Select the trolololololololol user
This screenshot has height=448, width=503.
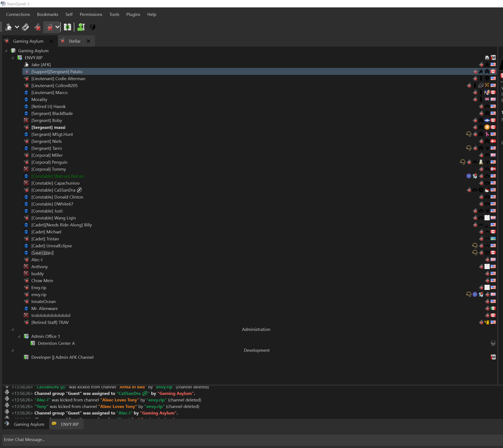(x=51, y=315)
